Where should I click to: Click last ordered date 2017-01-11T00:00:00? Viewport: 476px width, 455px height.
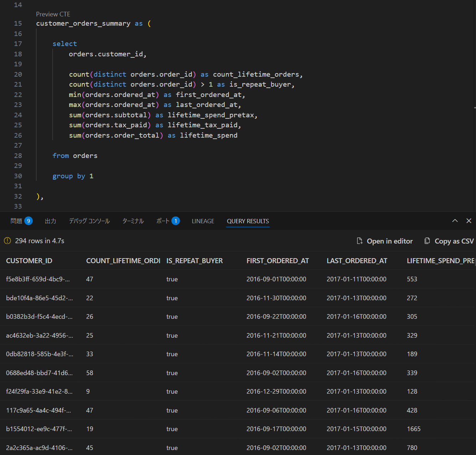coord(357,279)
